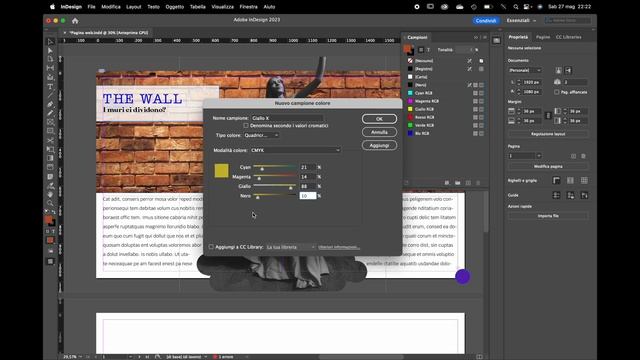Click the Regolazione layout button

pos(548,134)
